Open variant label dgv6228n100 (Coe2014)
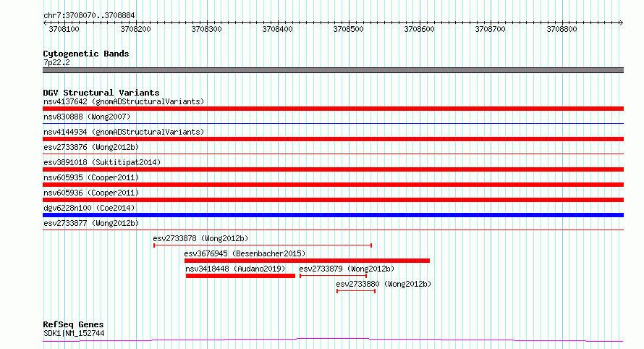The height and width of the screenshot is (349, 644). [x=89, y=208]
